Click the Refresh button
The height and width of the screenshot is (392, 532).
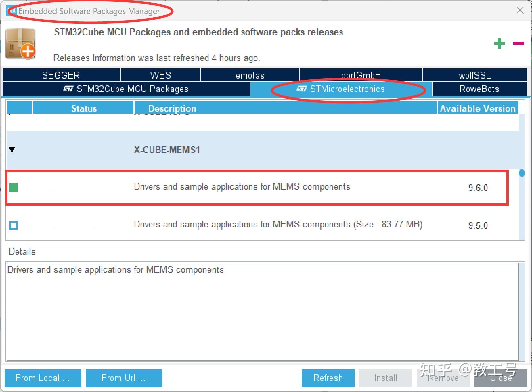click(x=328, y=378)
